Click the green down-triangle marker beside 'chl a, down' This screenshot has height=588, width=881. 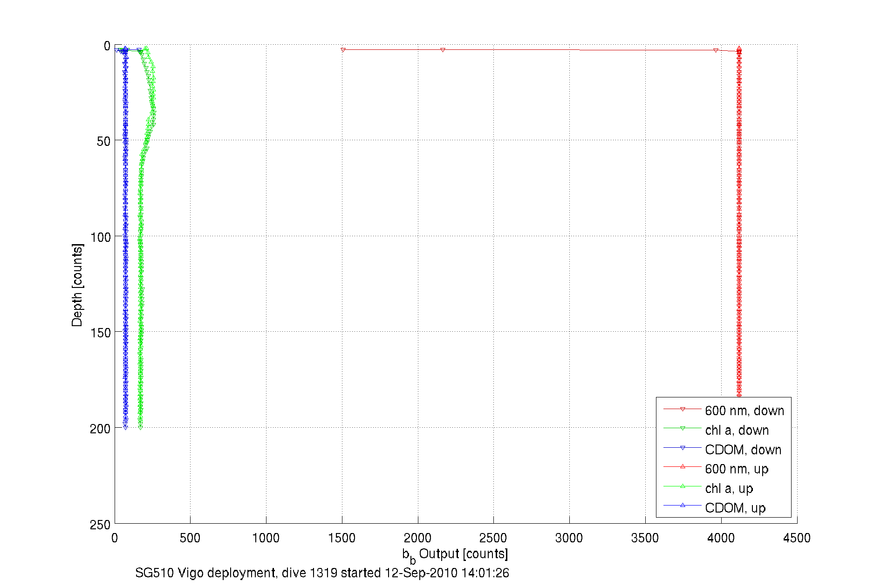683,428
